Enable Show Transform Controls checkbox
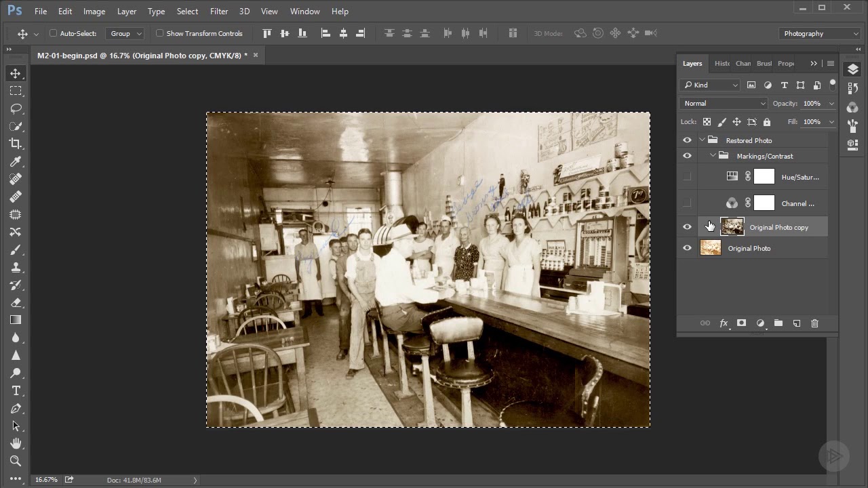The width and height of the screenshot is (868, 488). click(x=160, y=33)
